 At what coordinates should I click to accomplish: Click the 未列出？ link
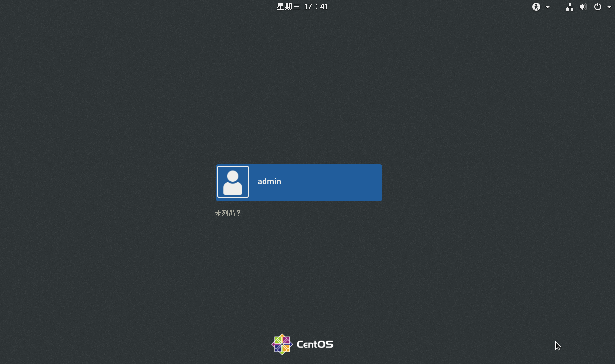[228, 213]
